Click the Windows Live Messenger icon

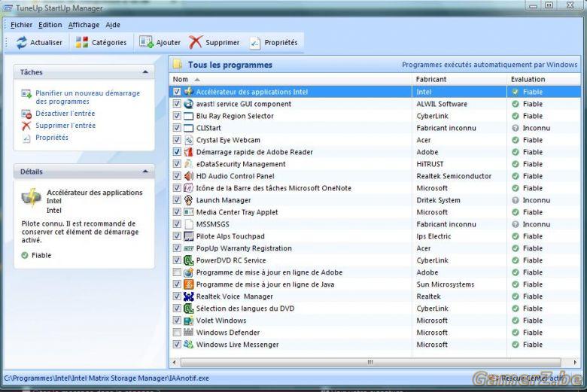[x=189, y=345]
